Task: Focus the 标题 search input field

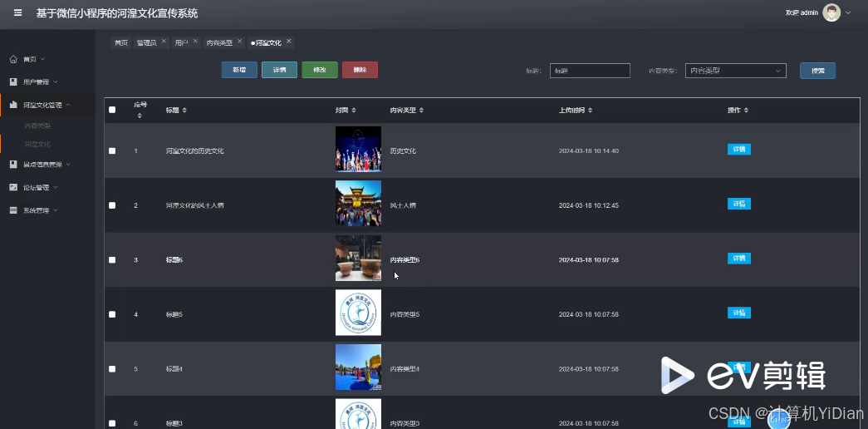Action: click(590, 71)
